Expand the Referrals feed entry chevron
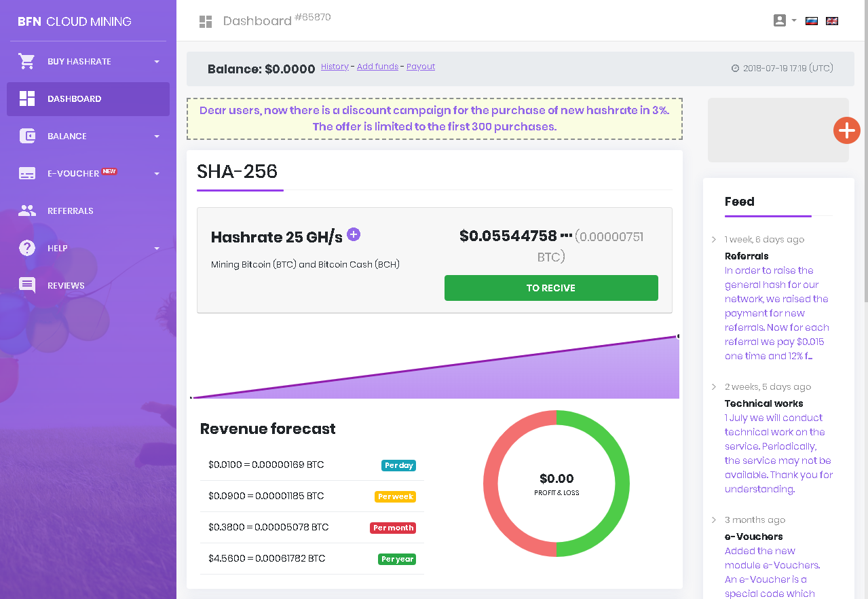Image resolution: width=868 pixels, height=599 pixels. click(x=714, y=239)
